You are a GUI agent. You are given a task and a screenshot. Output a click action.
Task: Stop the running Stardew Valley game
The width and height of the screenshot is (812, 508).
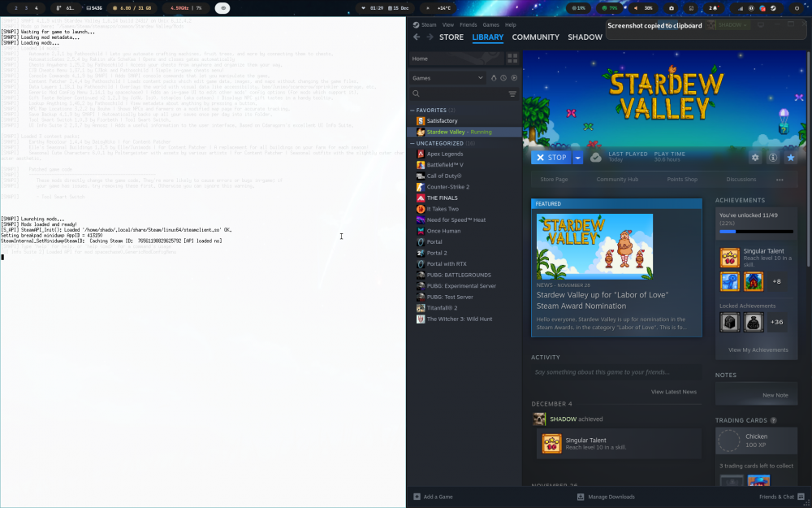(x=551, y=158)
